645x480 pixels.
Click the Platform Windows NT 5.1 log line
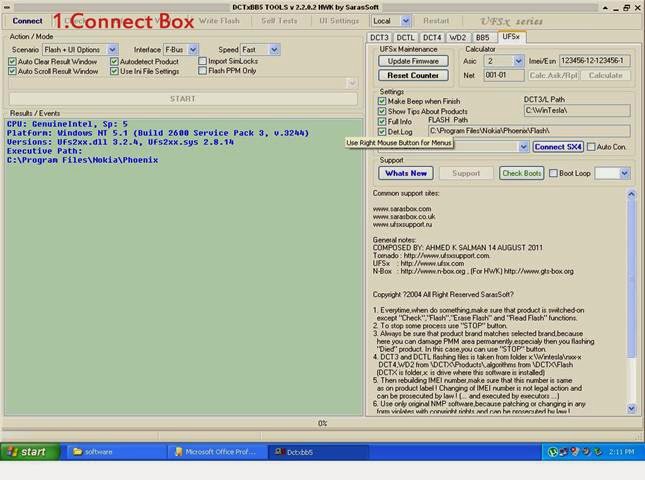[x=158, y=133]
